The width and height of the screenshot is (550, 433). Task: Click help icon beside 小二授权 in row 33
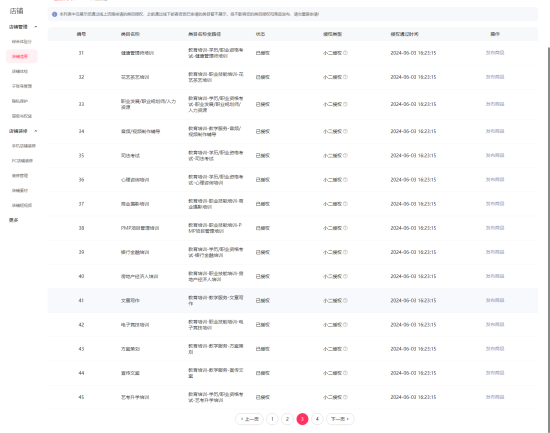(x=345, y=104)
